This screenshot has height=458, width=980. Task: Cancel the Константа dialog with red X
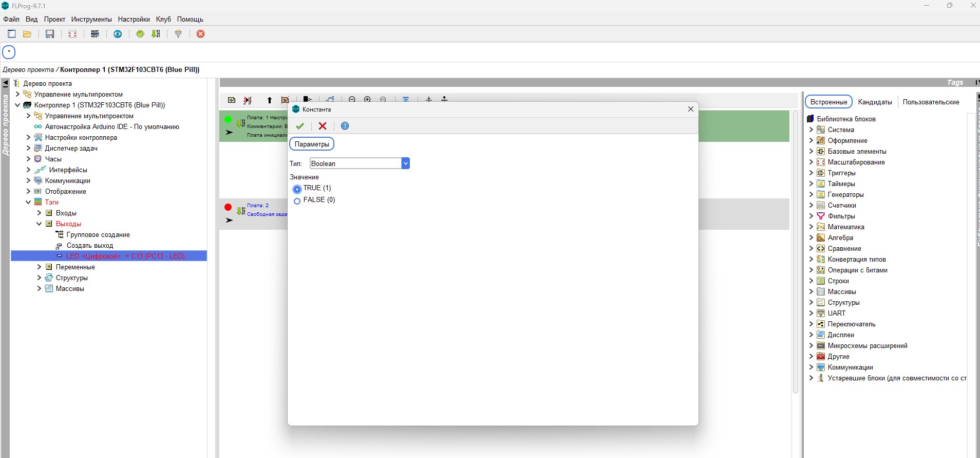tap(323, 126)
